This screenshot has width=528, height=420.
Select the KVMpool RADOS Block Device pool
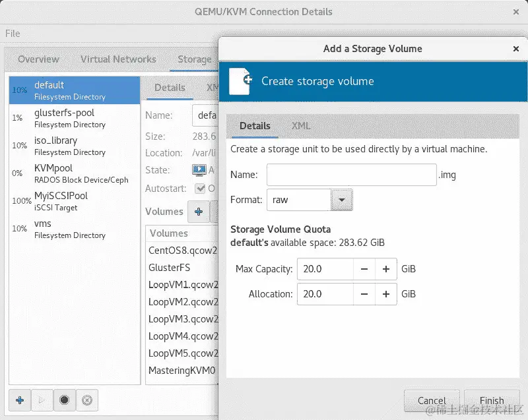[75, 173]
